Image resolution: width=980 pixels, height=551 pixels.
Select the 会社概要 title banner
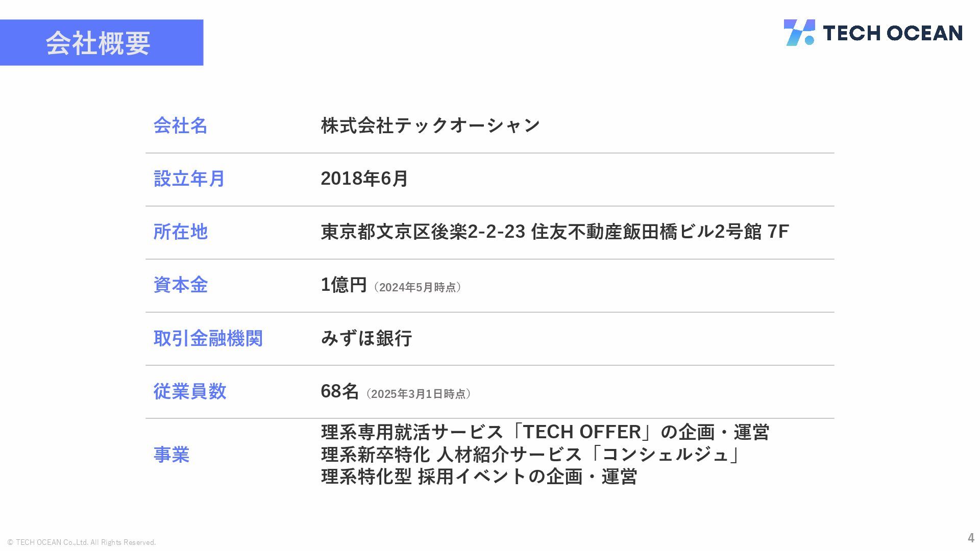coord(102,42)
